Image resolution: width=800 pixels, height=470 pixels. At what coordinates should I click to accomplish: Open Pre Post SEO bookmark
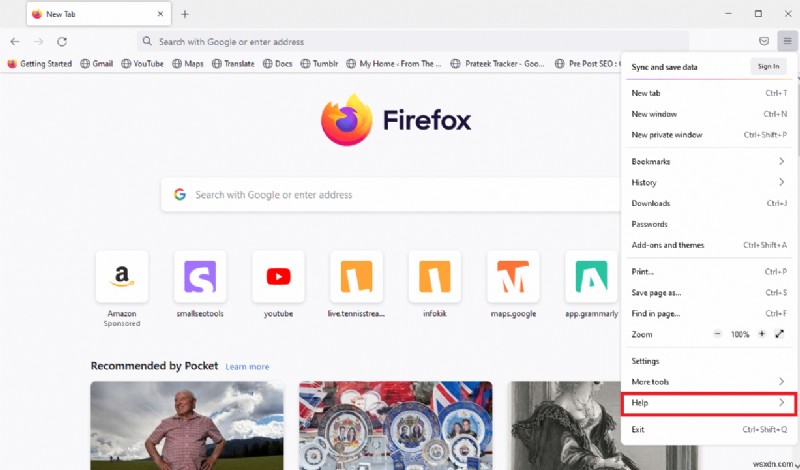point(587,64)
